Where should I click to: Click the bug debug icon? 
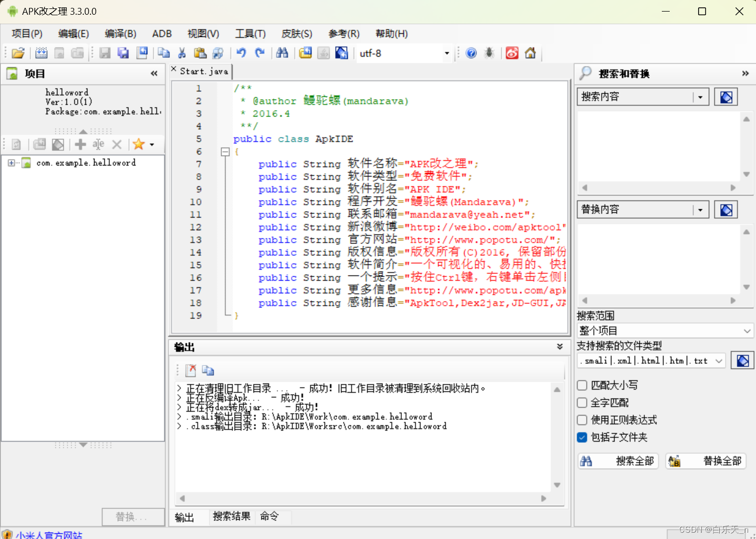489,53
